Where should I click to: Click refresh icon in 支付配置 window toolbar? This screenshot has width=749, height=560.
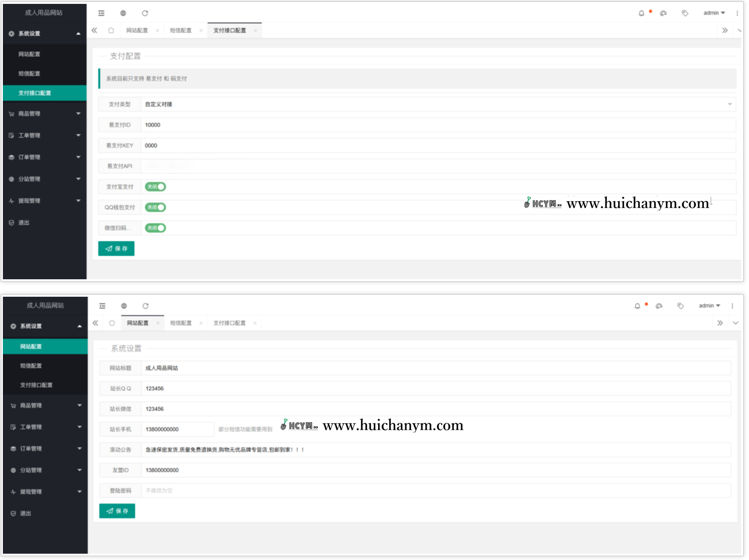pyautogui.click(x=144, y=13)
